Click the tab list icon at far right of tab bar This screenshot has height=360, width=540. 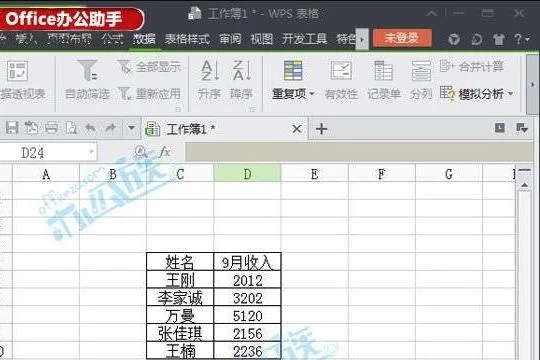pyautogui.click(x=522, y=128)
